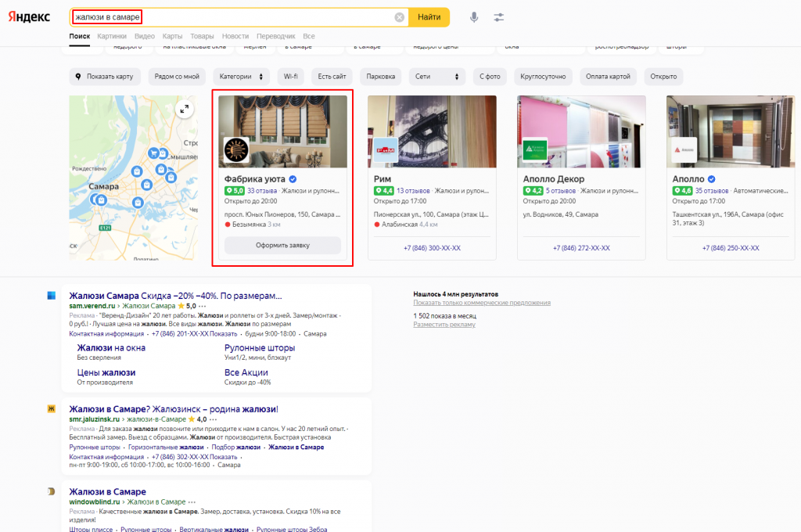Switch to the Новости tab

[x=235, y=36]
